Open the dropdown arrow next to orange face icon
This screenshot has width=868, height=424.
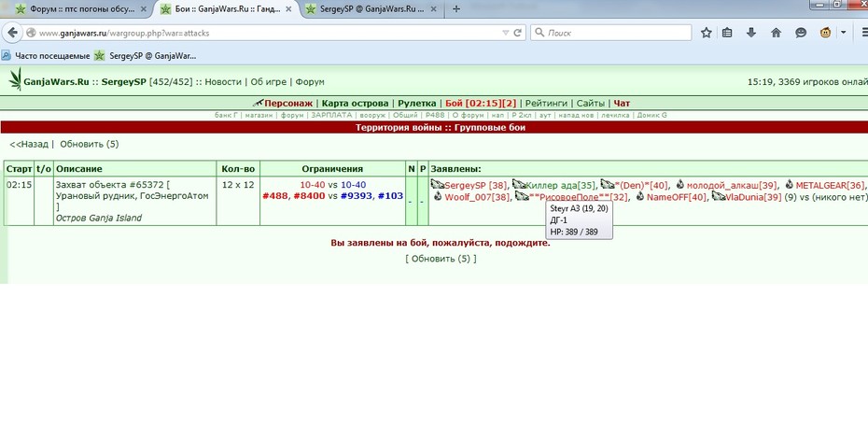pos(843,33)
